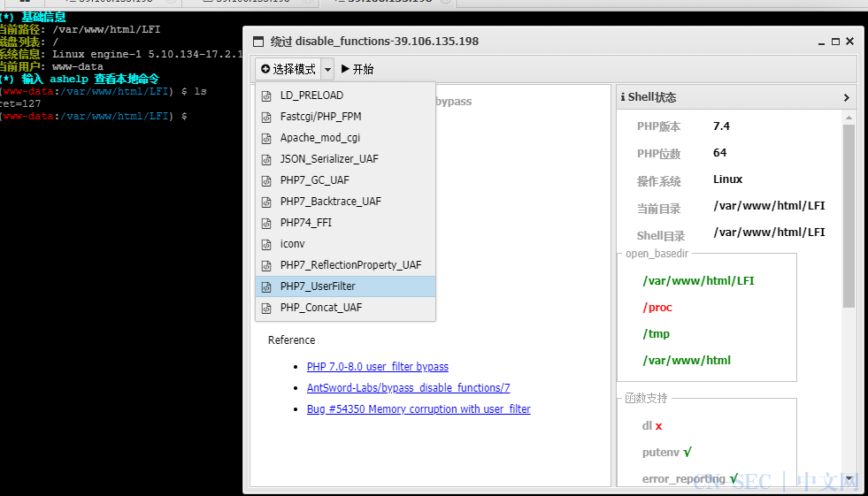Screen dimensions: 868x496
Task: Click the file icon beside PHP7_GC_UAF
Action: (x=267, y=180)
